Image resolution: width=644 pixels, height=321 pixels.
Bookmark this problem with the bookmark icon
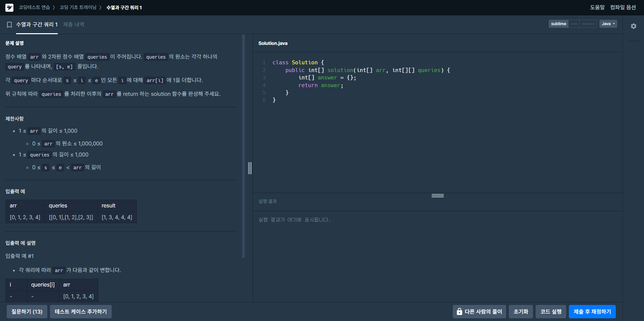pos(9,25)
